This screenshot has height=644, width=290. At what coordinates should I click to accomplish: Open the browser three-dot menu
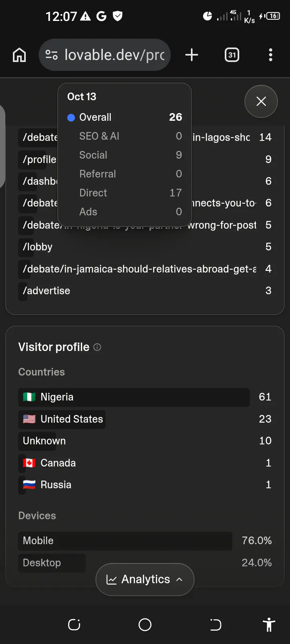pyautogui.click(x=271, y=55)
